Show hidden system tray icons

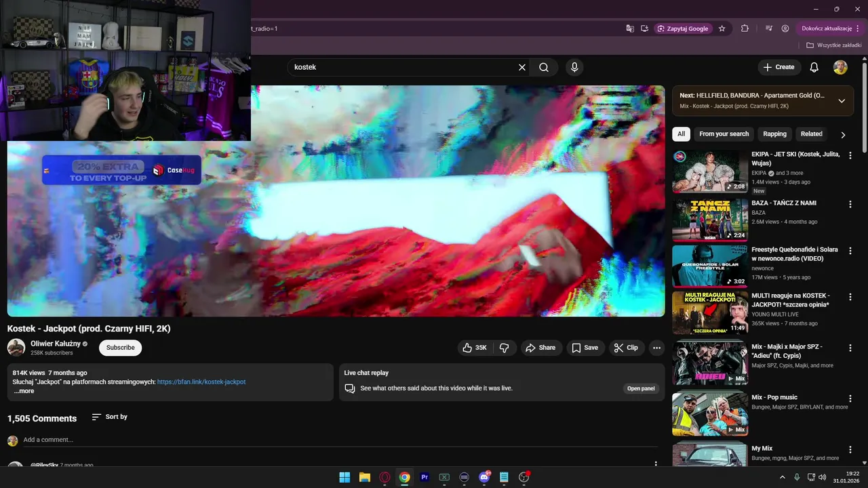click(783, 477)
